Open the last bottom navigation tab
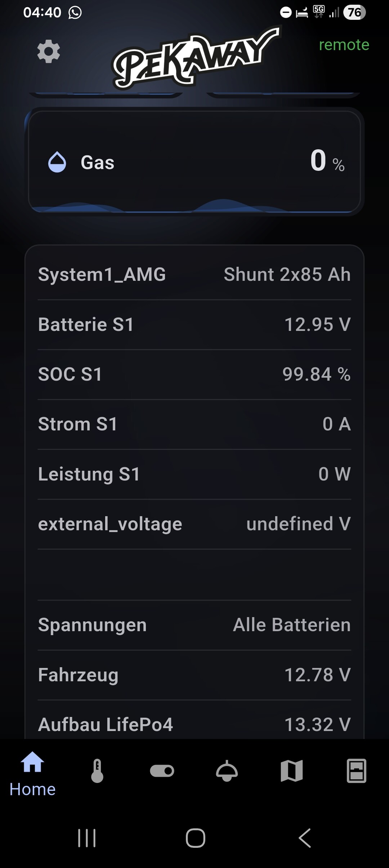 [357, 771]
